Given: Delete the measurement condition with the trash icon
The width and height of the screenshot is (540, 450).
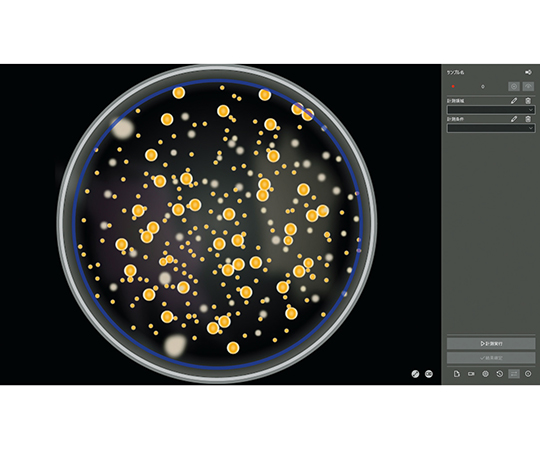Looking at the screenshot, I should point(528,119).
